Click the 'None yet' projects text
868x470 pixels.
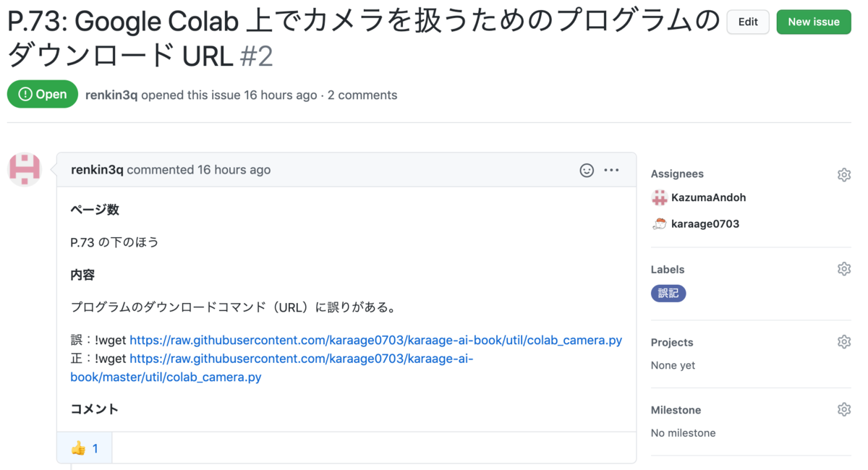click(673, 365)
